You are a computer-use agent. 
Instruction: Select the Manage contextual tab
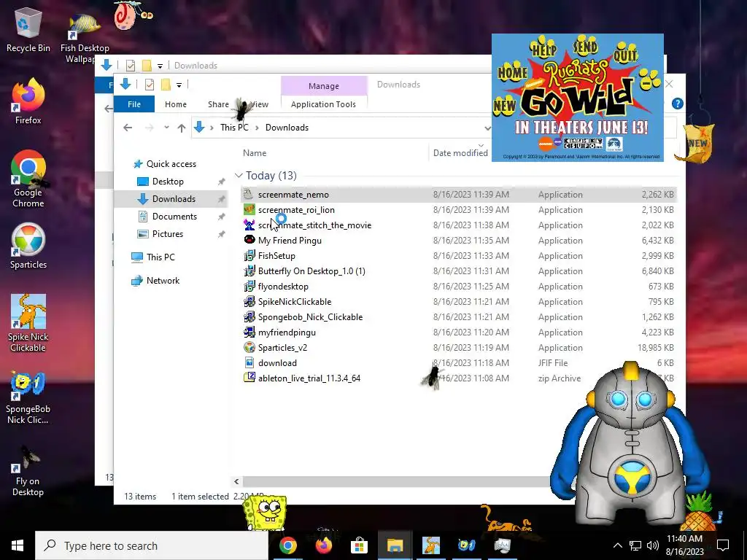point(324,86)
